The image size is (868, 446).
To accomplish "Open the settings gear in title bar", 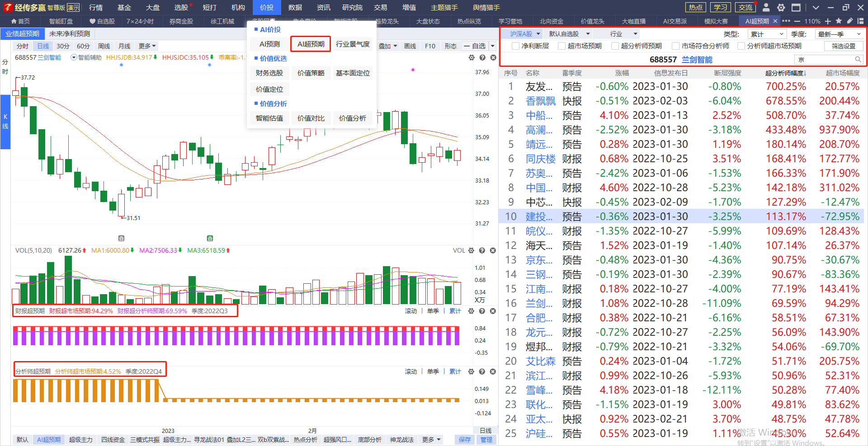I will [781, 7].
